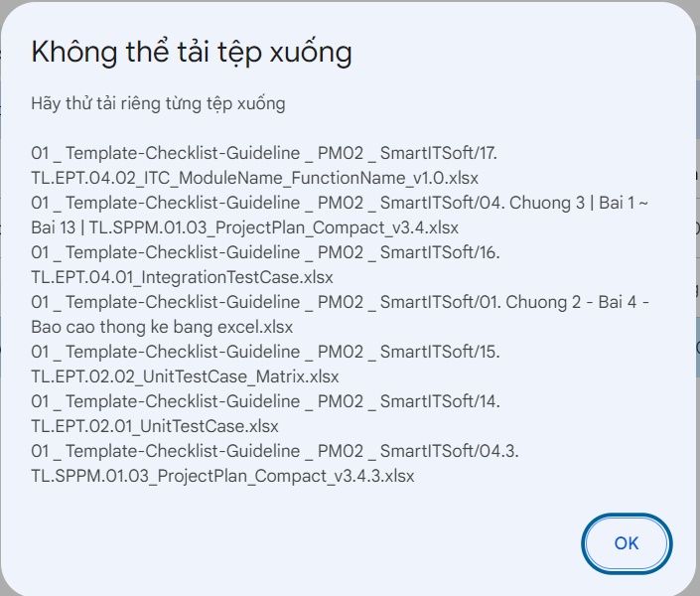Click the path line ending in "SmartITSoft/15."

click(x=265, y=352)
